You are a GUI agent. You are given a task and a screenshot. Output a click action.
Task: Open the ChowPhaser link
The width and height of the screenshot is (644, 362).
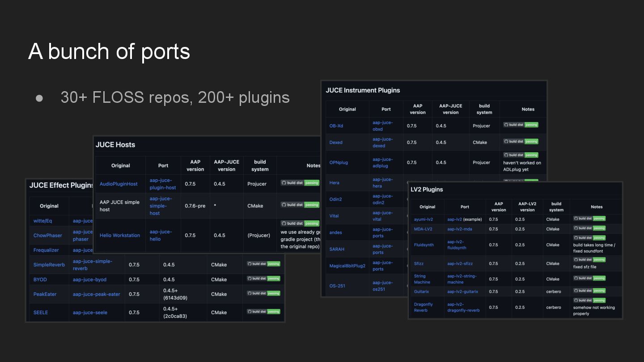click(x=48, y=235)
